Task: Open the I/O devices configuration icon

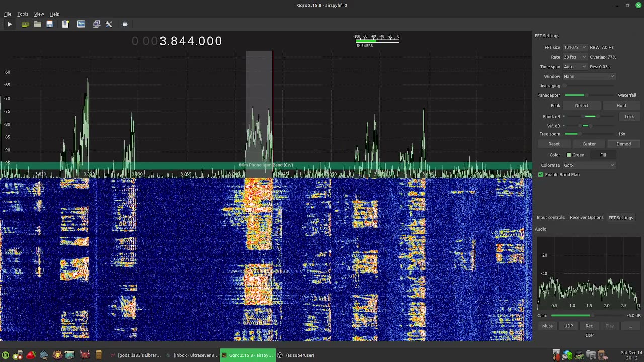Action: point(25,24)
